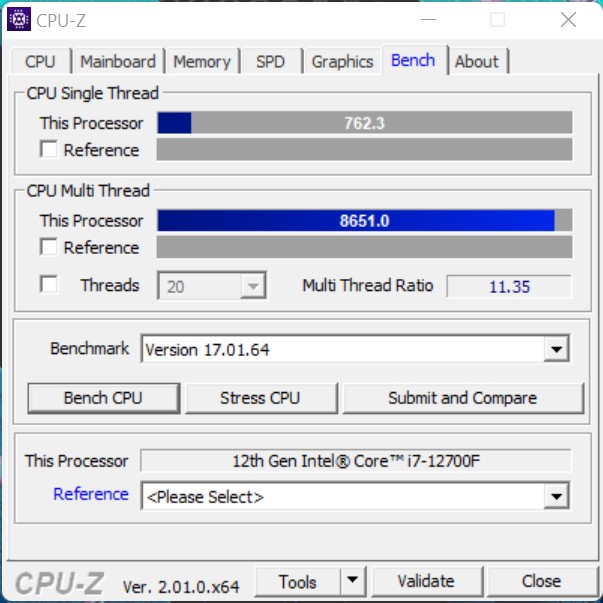
Task: Open the Mainboard tab
Action: coord(118,61)
